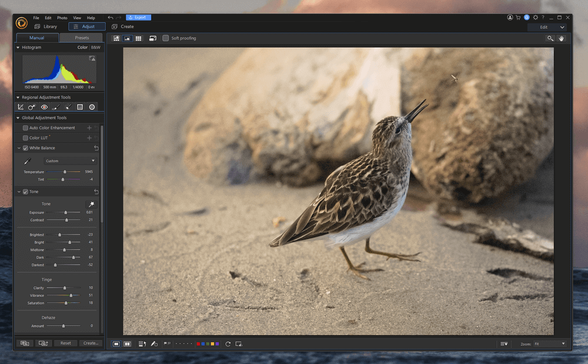Collapse the Histogram section
This screenshot has height=364, width=588.
(x=18, y=47)
